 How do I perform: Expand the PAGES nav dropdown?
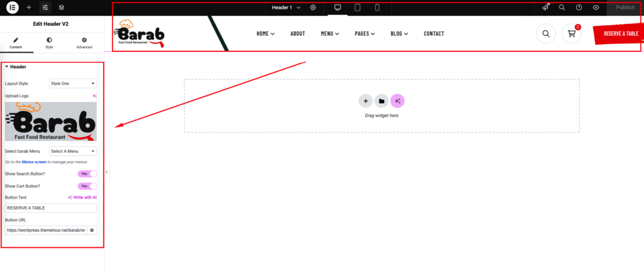tap(365, 34)
